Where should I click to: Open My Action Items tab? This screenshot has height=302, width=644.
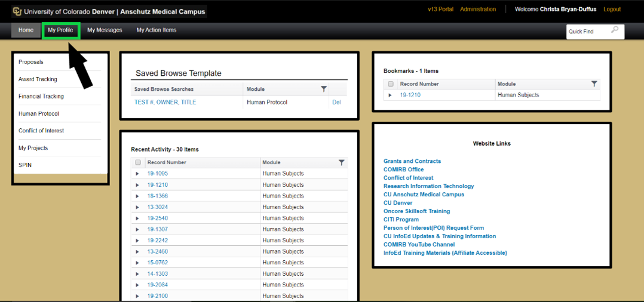(156, 30)
